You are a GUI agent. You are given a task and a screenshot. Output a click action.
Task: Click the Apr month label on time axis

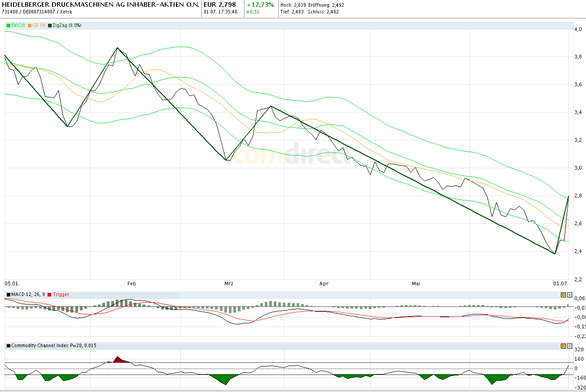pos(324,283)
